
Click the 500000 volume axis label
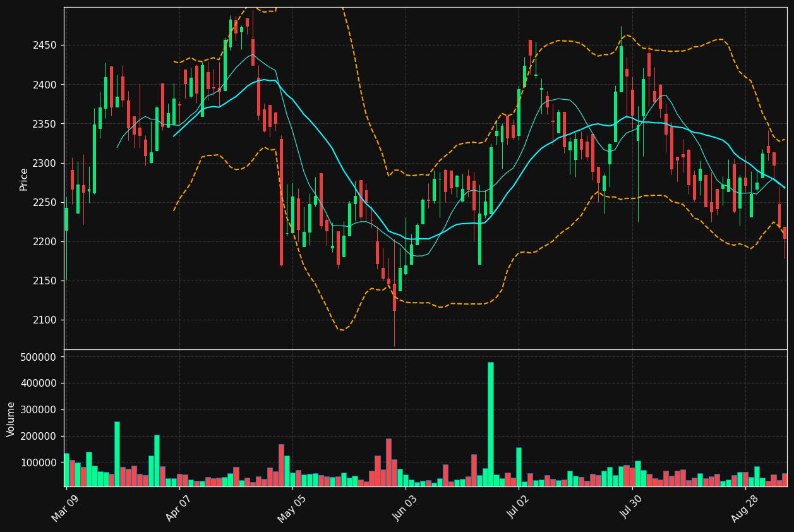coord(40,357)
